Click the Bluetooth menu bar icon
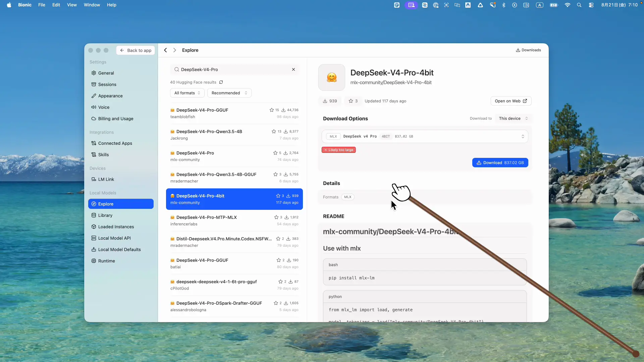This screenshot has height=362, width=644. click(x=503, y=5)
